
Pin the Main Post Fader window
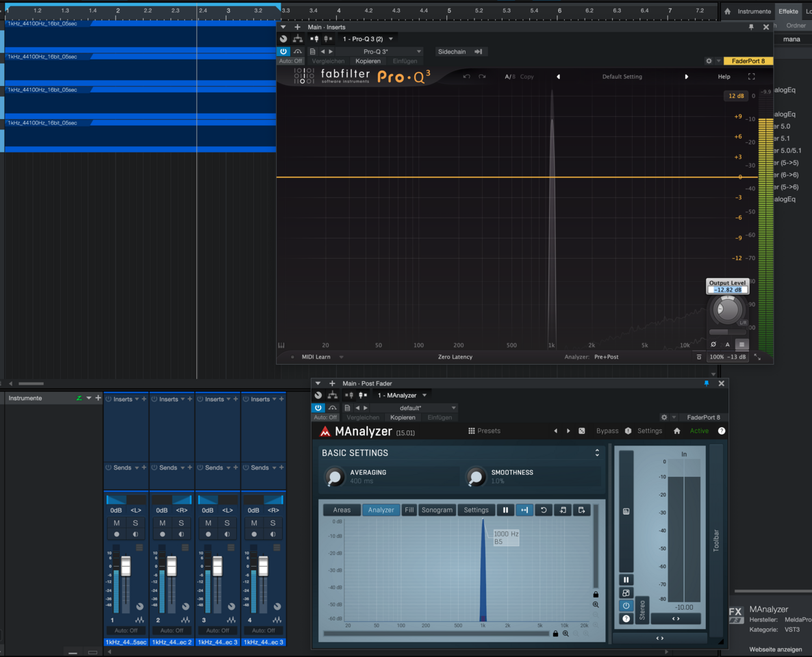pyautogui.click(x=707, y=383)
